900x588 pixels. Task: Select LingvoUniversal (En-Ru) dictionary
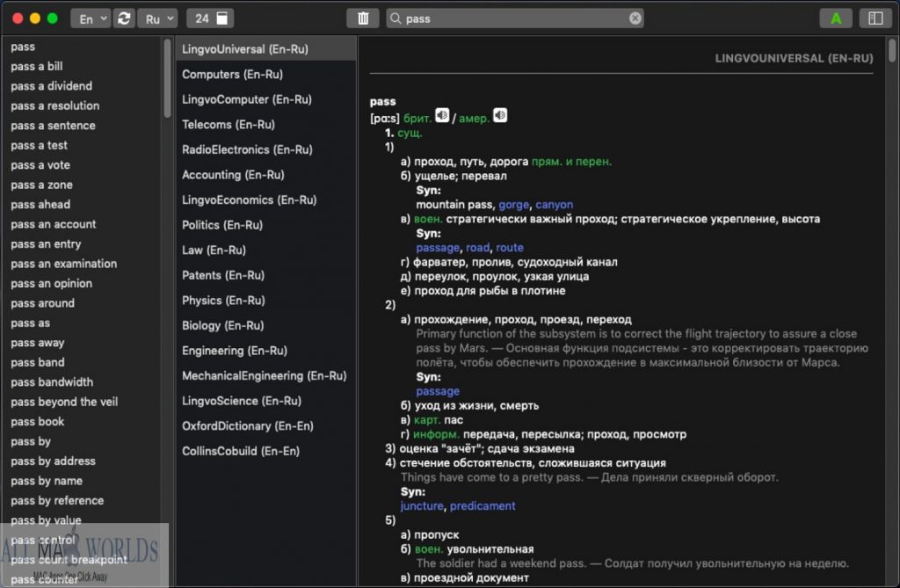click(265, 49)
